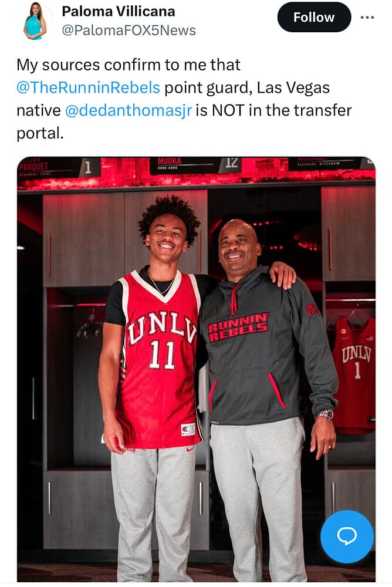Follow Paloma Villicana
The width and height of the screenshot is (392, 587).
point(314,17)
